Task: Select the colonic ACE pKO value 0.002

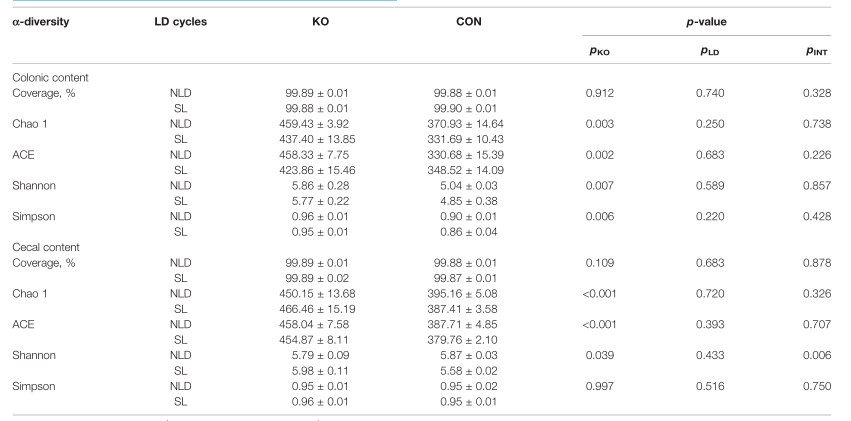Action: (x=600, y=155)
